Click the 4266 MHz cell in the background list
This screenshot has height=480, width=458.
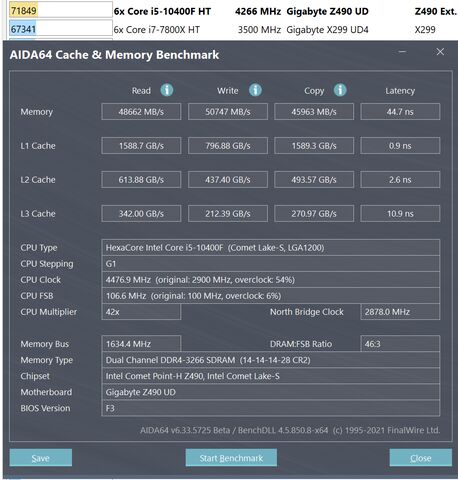[x=258, y=11]
